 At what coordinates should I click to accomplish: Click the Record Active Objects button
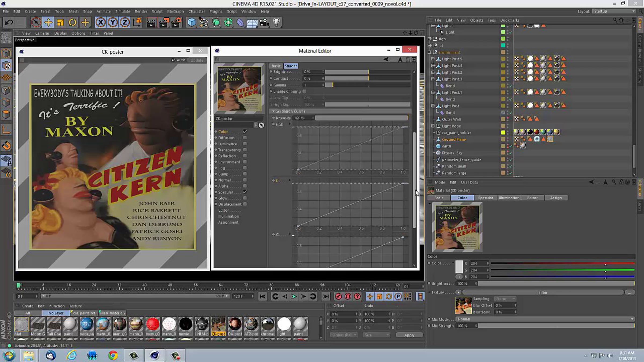click(x=338, y=296)
